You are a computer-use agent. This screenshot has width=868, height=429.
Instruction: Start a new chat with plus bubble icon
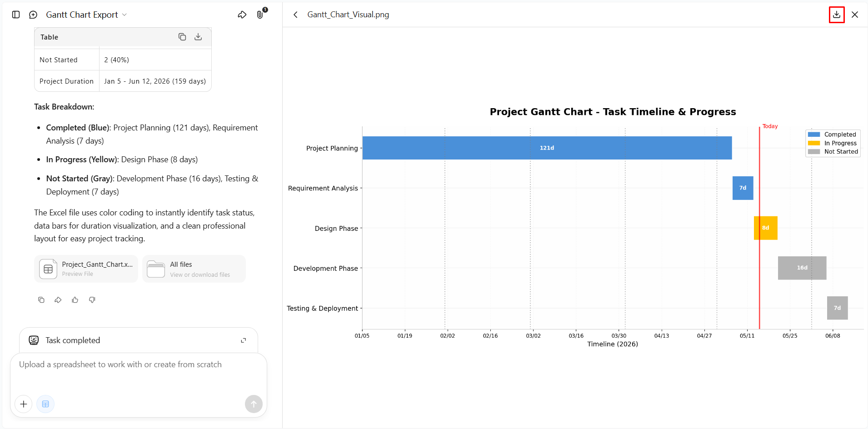click(33, 15)
